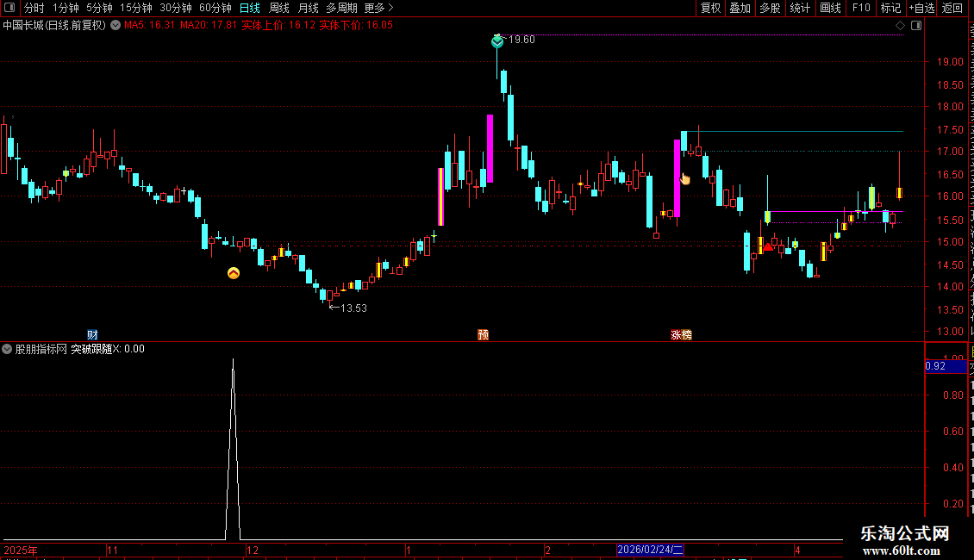Open the 画线 drawing tools
This screenshot has height=560, width=974.
pos(831,8)
